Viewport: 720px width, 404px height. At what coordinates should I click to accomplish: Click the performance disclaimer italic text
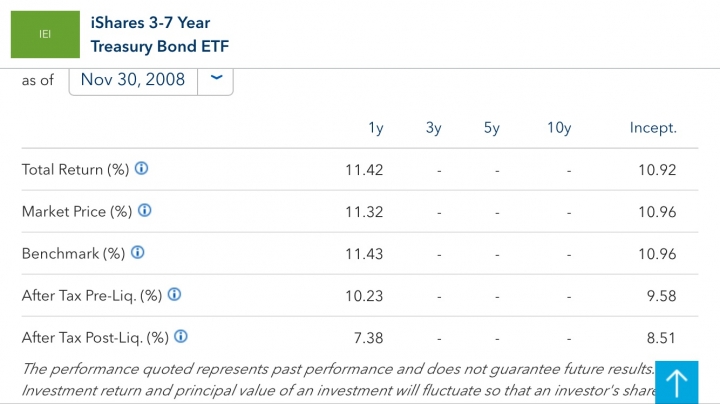tap(338, 380)
